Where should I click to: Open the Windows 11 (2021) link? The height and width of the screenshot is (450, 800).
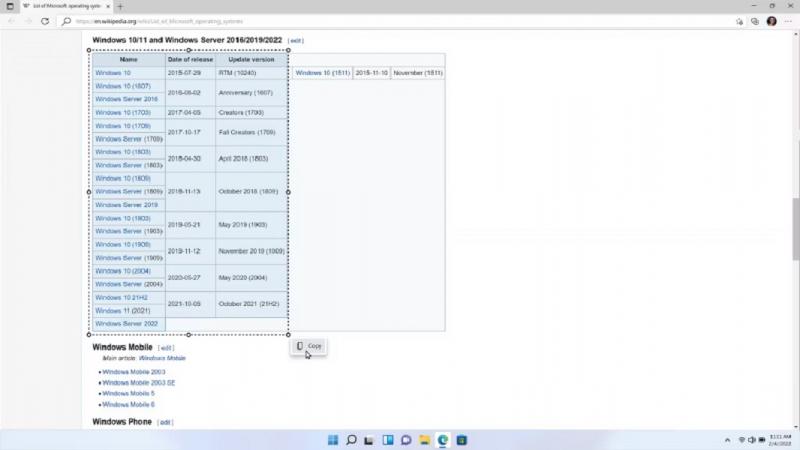[123, 311]
